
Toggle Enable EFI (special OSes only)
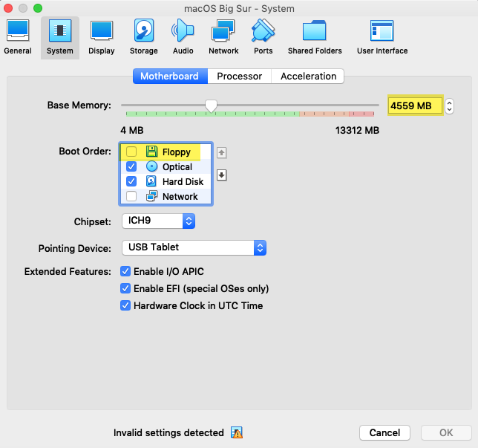click(125, 288)
